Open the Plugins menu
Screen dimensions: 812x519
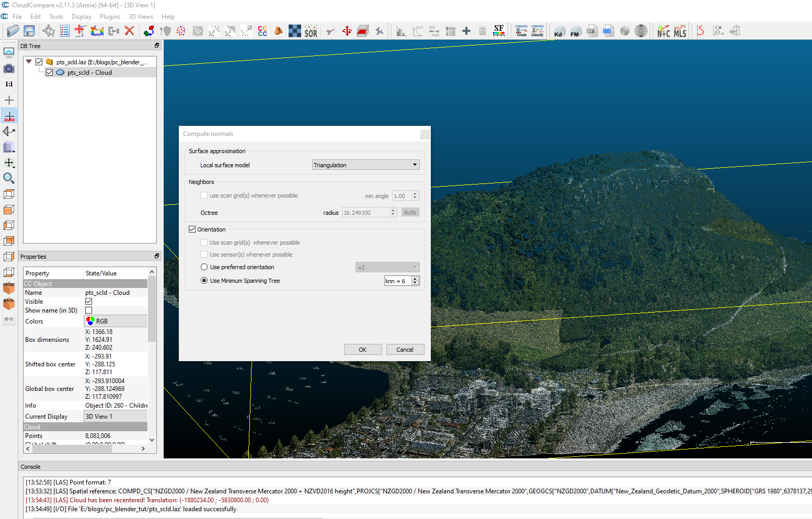point(110,17)
